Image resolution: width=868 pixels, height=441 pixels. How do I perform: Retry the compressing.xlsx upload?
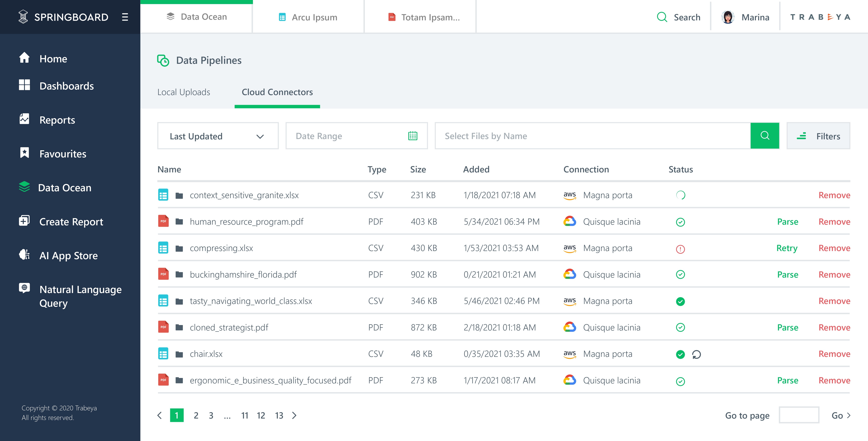point(787,248)
